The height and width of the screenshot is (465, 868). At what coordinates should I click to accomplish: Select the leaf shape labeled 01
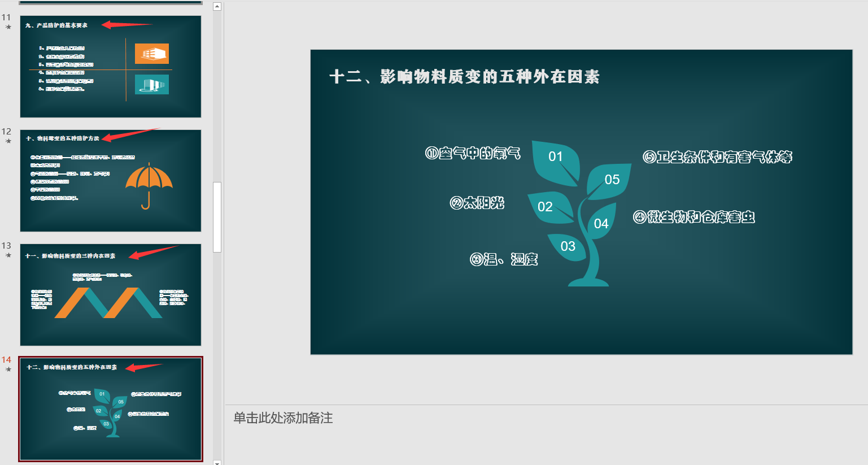tap(556, 163)
